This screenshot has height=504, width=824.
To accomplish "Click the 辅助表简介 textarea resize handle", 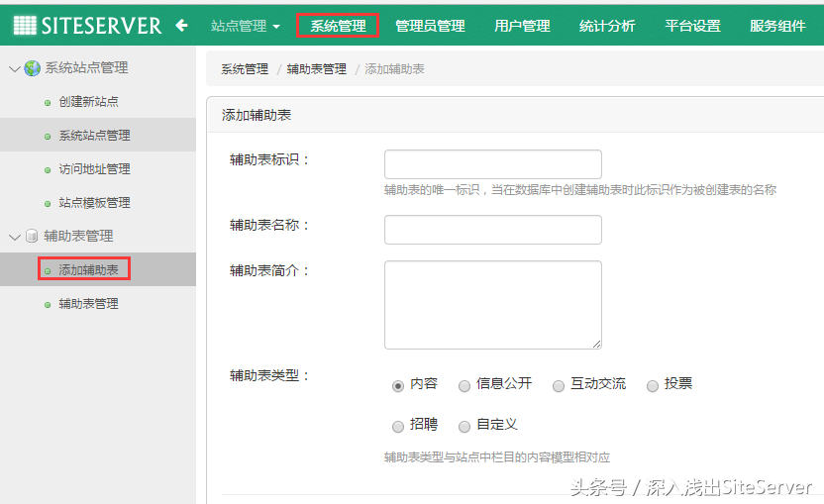I will [x=596, y=344].
